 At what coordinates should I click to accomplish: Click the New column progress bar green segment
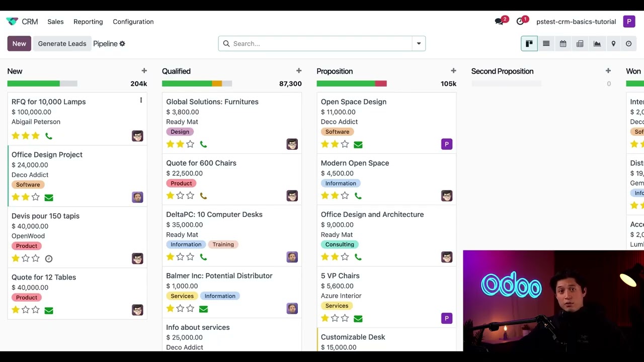(x=33, y=83)
